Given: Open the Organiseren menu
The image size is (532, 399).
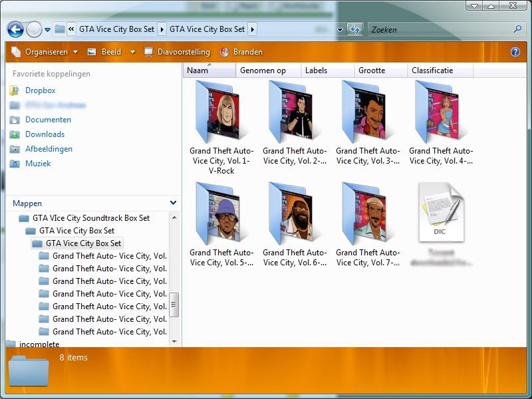Looking at the screenshot, I should 45,52.
